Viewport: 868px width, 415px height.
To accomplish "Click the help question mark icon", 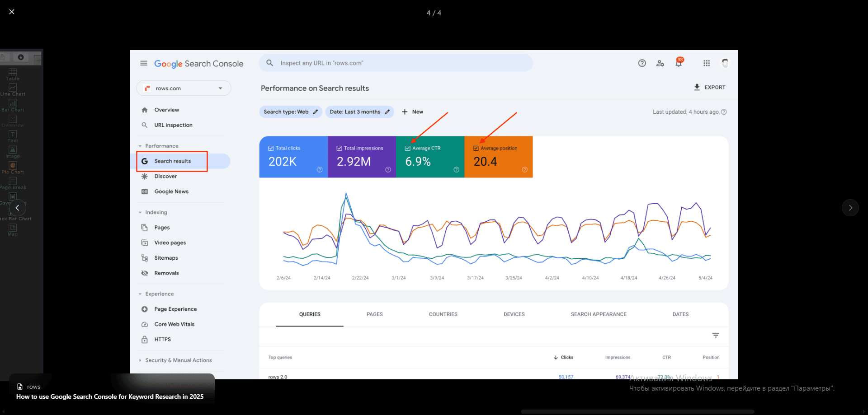I will click(x=642, y=63).
